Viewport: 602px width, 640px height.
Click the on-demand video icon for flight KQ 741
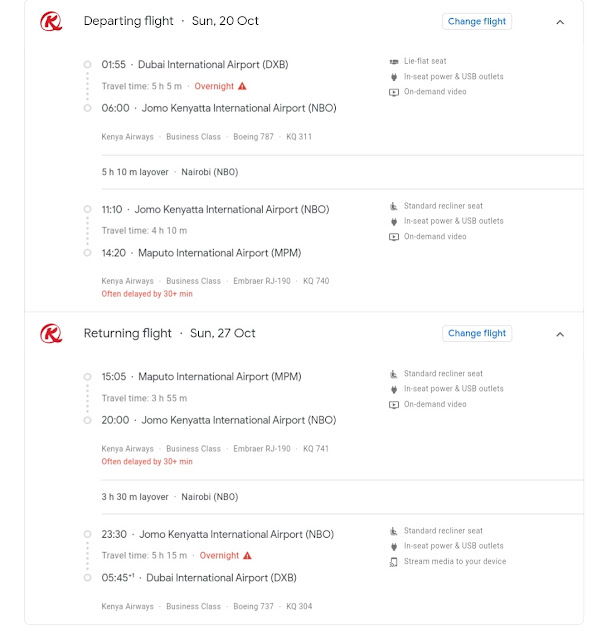(x=394, y=404)
